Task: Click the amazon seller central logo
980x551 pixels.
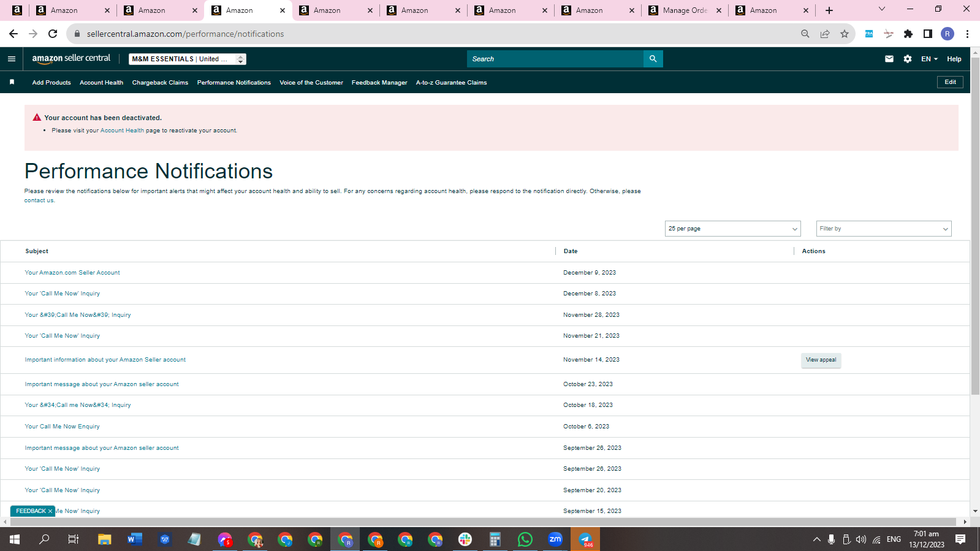Action: coord(71,58)
